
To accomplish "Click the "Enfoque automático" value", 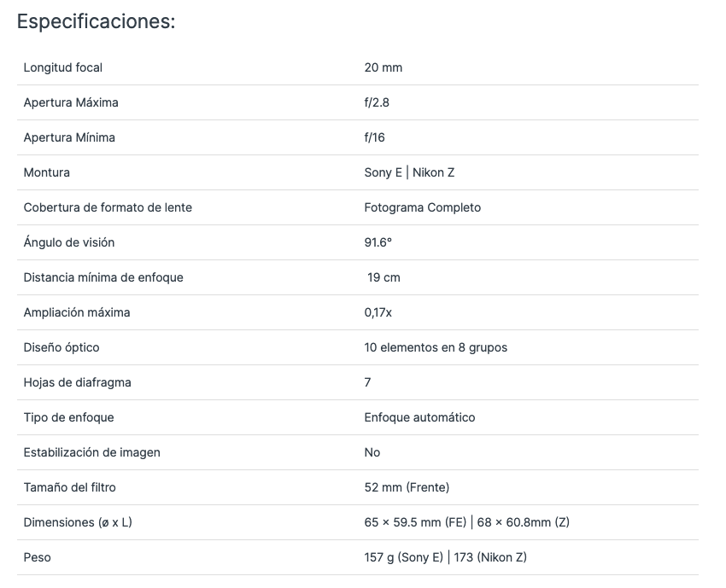I will (x=419, y=417).
